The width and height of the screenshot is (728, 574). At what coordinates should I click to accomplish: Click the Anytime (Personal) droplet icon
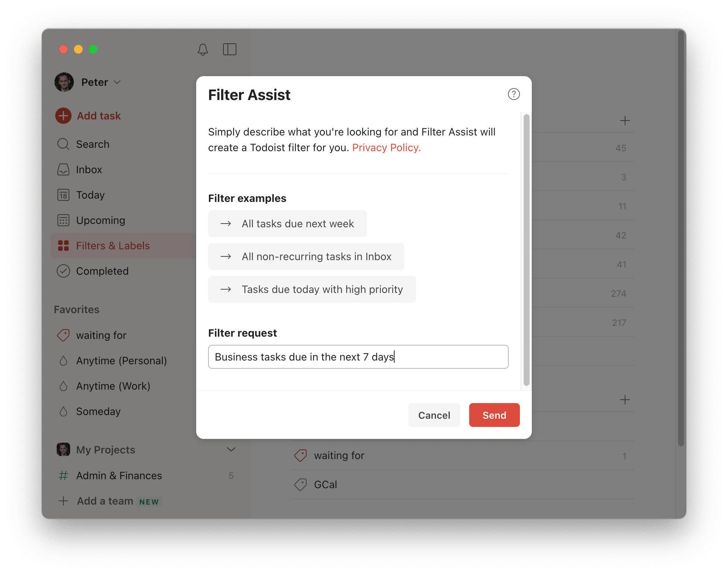63,361
